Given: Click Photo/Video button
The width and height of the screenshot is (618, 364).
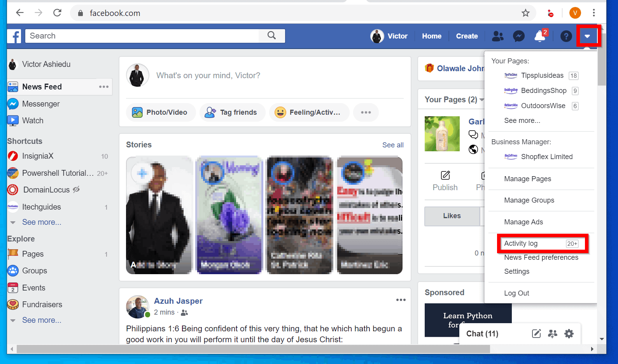Looking at the screenshot, I should tap(160, 112).
